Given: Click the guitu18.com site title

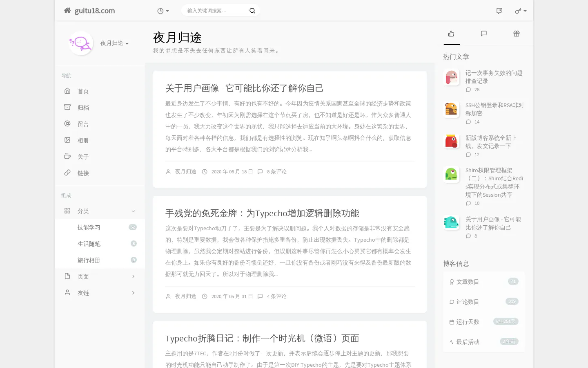Looking at the screenshot, I should [x=95, y=11].
